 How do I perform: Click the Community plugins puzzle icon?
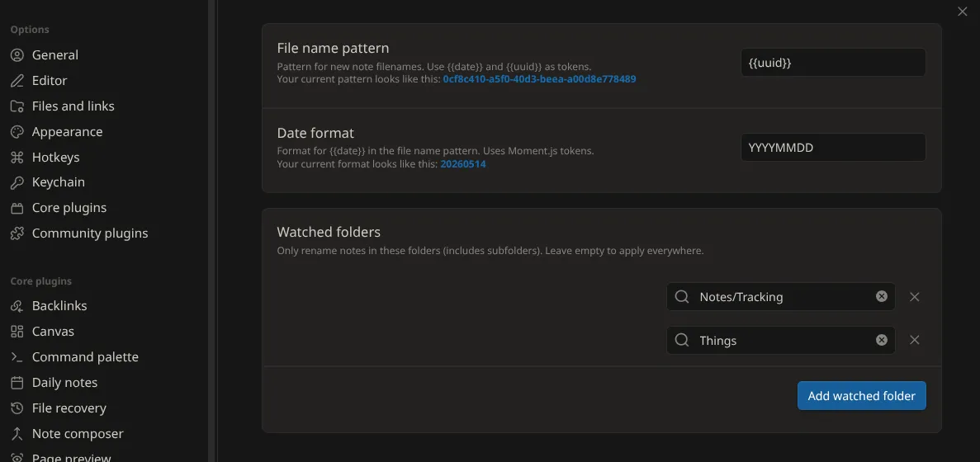(17, 233)
